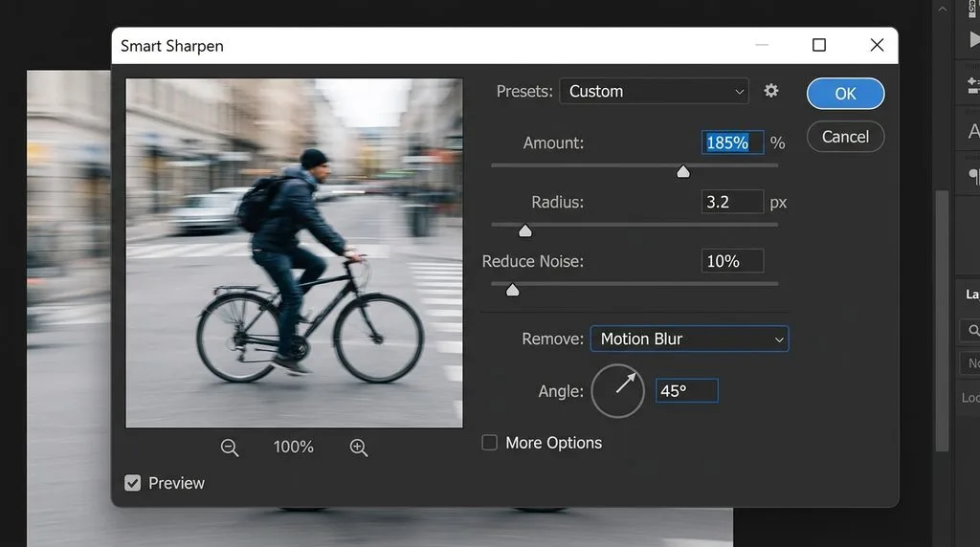Image resolution: width=980 pixels, height=547 pixels.
Task: Open the Presets Custom dropdown
Action: pyautogui.click(x=654, y=91)
